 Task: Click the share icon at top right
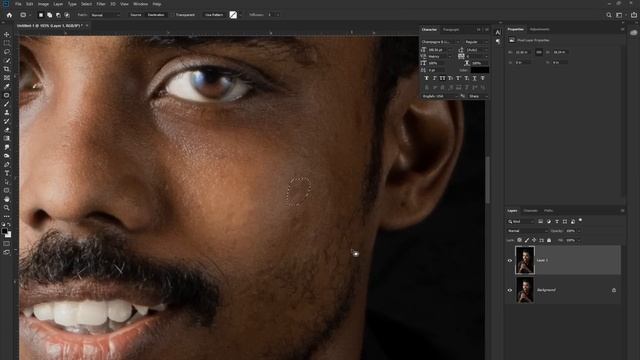click(633, 15)
